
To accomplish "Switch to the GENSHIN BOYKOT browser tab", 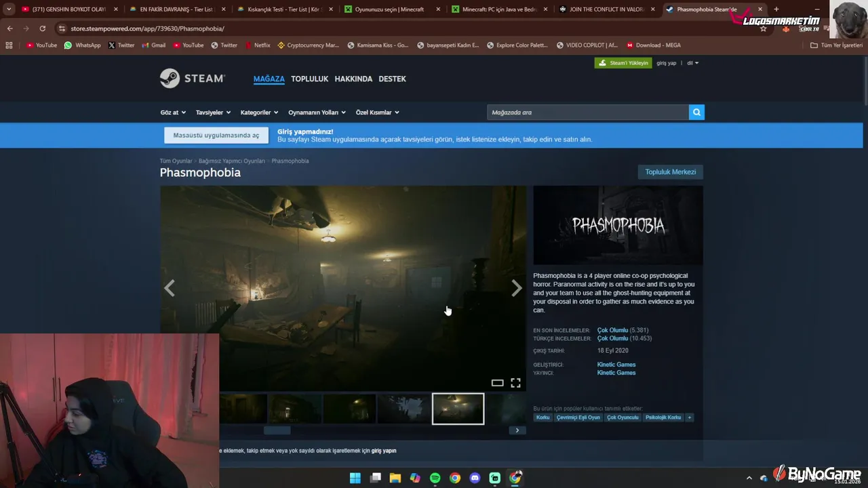I will 68,9.
